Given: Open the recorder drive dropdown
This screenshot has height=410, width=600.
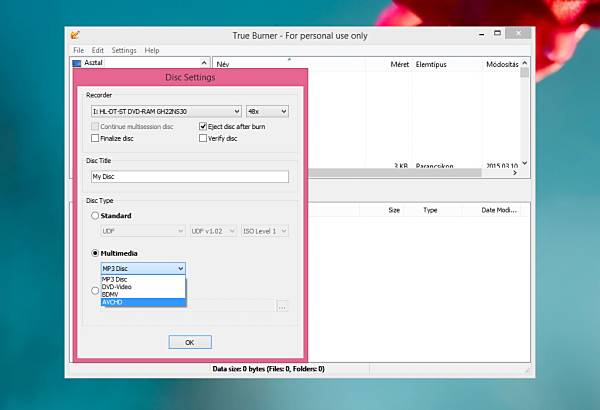Looking at the screenshot, I should click(x=166, y=111).
